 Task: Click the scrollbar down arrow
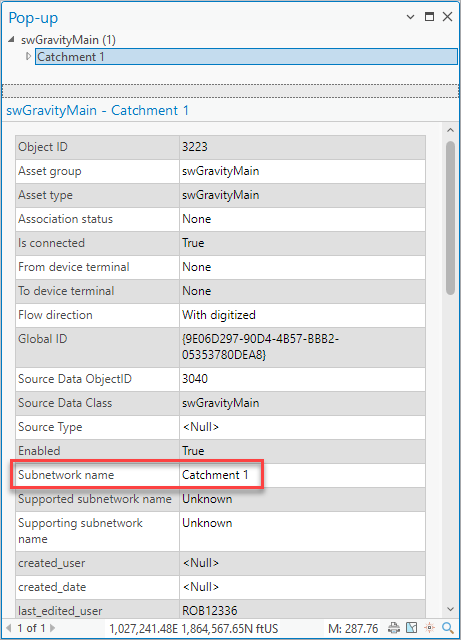tap(450, 609)
